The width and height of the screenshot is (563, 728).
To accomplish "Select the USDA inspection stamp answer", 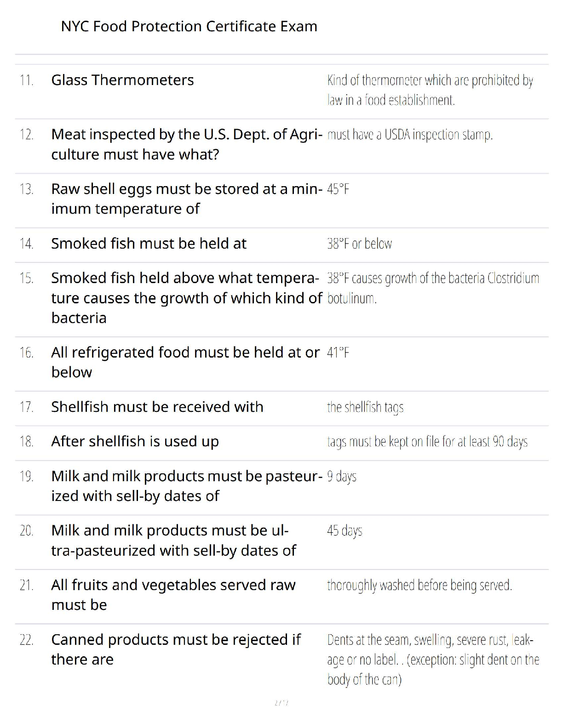I will coord(410,135).
